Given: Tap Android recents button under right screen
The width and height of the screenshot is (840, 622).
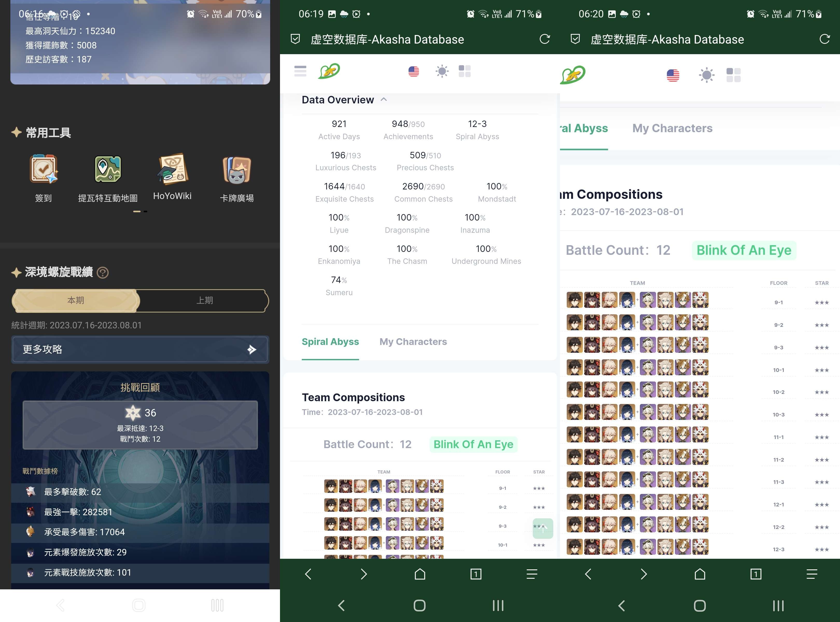Looking at the screenshot, I should tap(778, 605).
